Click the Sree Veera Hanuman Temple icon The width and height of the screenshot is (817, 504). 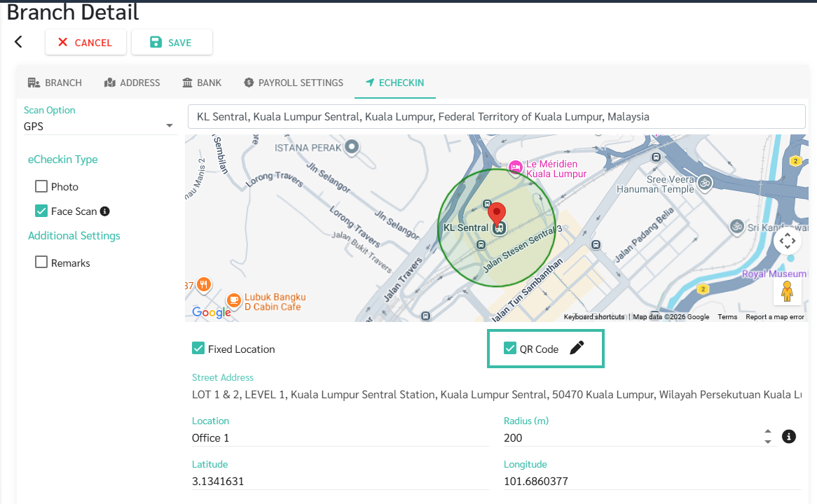tap(704, 183)
